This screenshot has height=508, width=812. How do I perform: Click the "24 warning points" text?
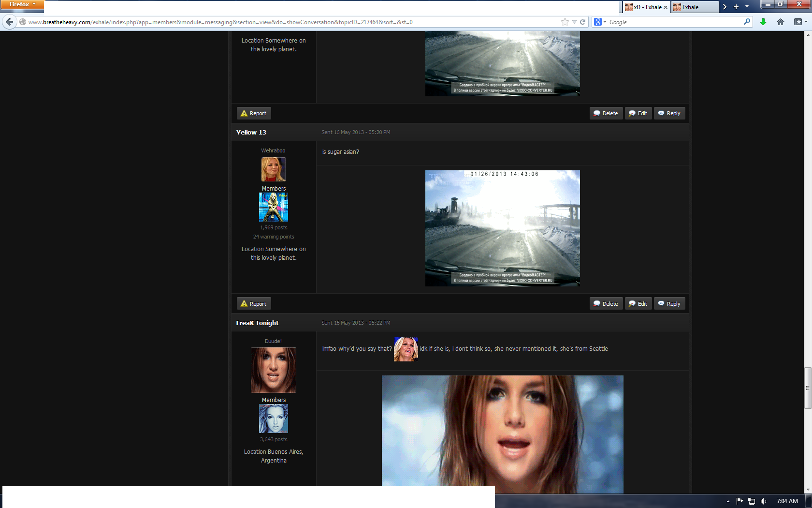[274, 237]
